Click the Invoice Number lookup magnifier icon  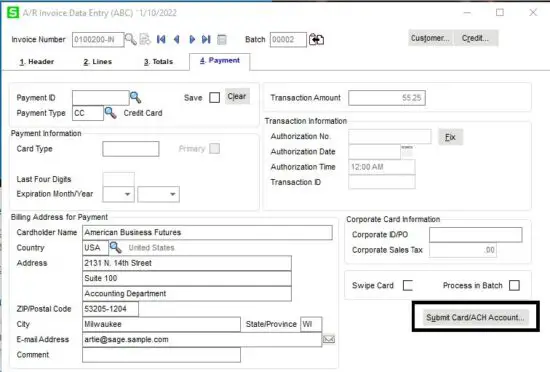point(130,39)
